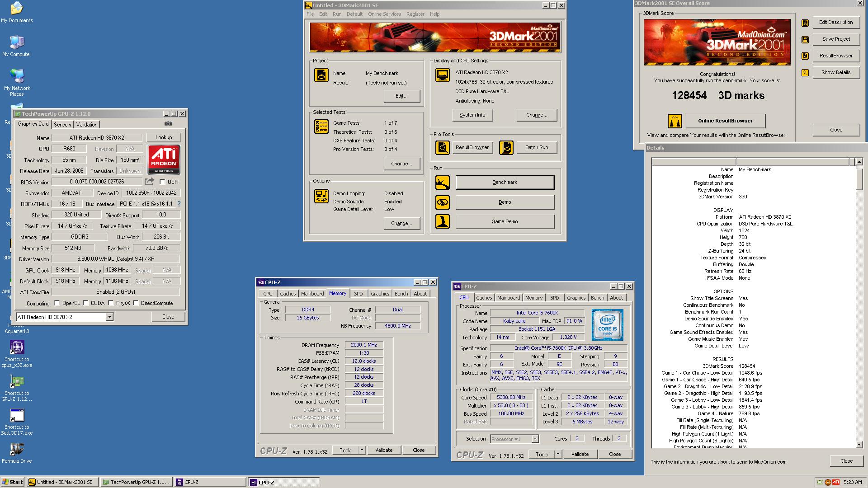Click Display and CPU Settings monitor icon
The height and width of the screenshot is (488, 868).
tap(443, 75)
